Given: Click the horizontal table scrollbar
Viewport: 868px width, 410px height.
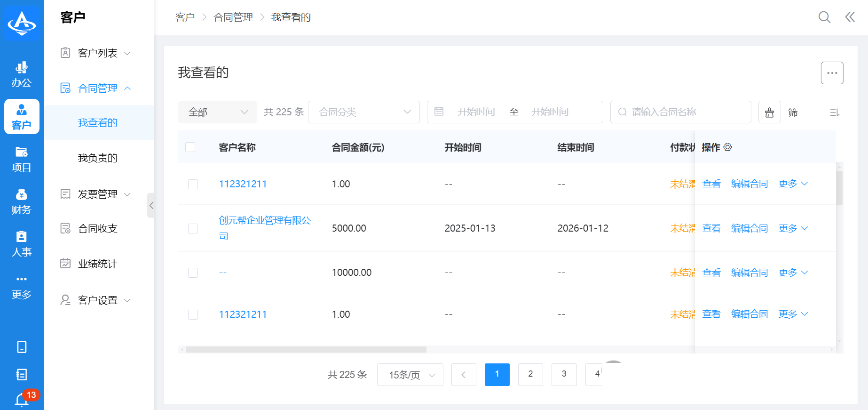Looking at the screenshot, I should 306,350.
